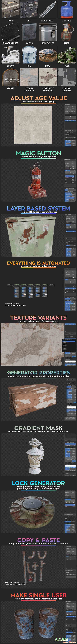Pick the CONCRETE DAMAGE thumbnail
Viewport: 77px width, 644px height.
(48, 77)
